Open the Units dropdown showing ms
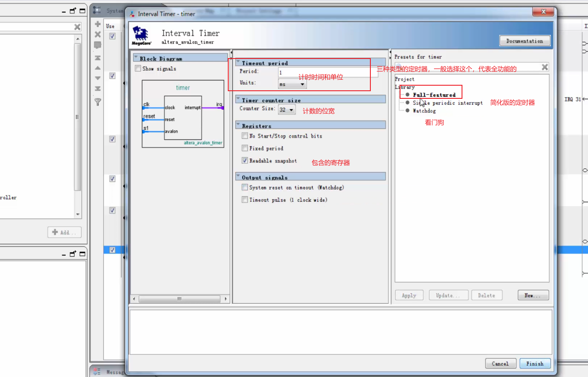 (x=292, y=84)
